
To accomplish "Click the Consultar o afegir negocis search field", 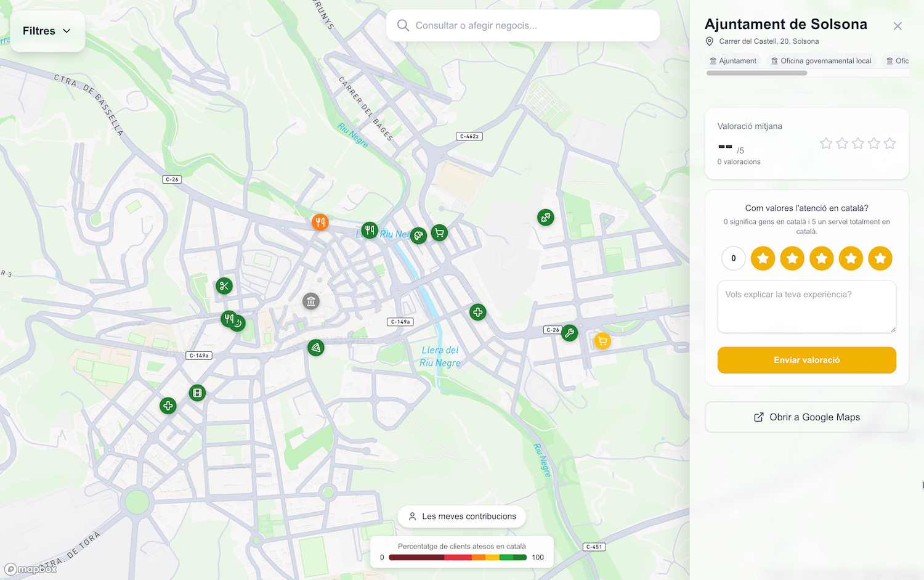I will [524, 25].
